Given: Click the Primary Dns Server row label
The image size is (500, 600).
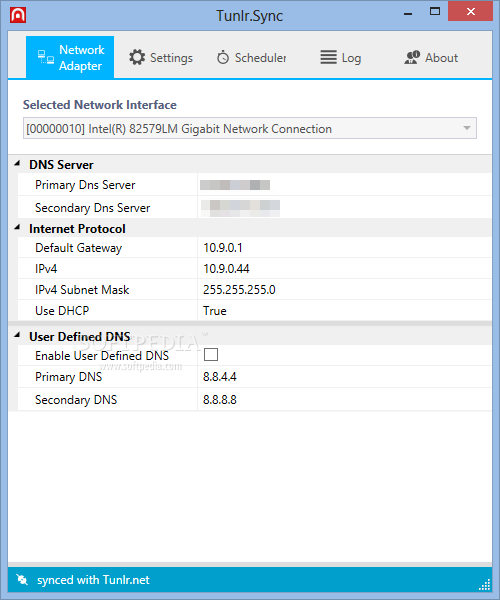Looking at the screenshot, I should pos(85,185).
